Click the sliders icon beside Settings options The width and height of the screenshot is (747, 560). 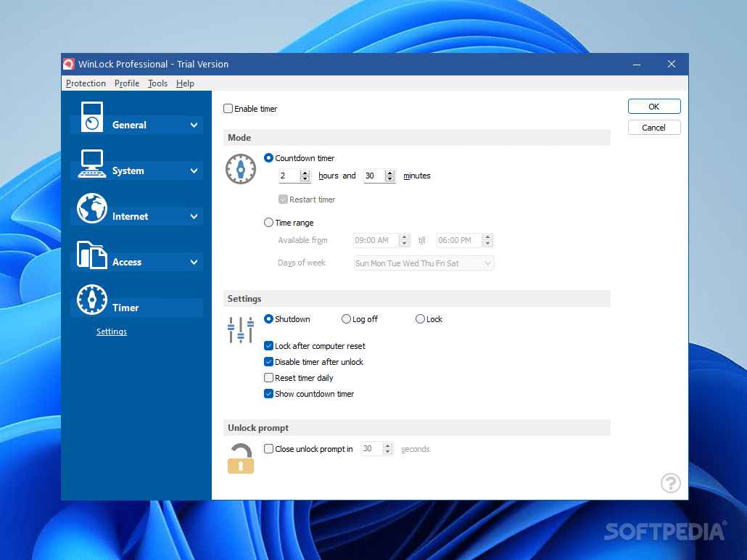[x=241, y=330]
